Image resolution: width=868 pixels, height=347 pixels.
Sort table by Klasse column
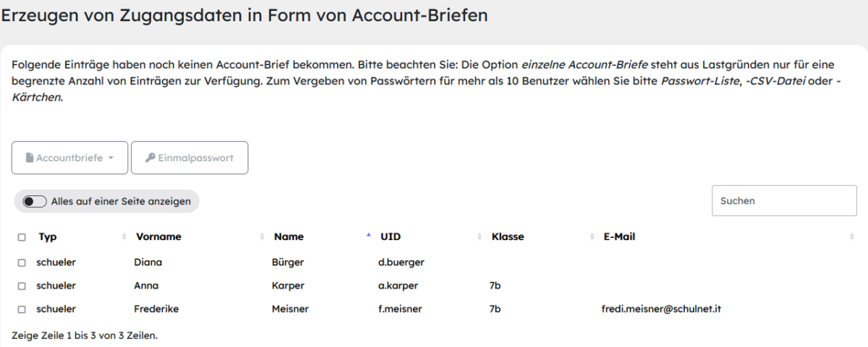508,236
